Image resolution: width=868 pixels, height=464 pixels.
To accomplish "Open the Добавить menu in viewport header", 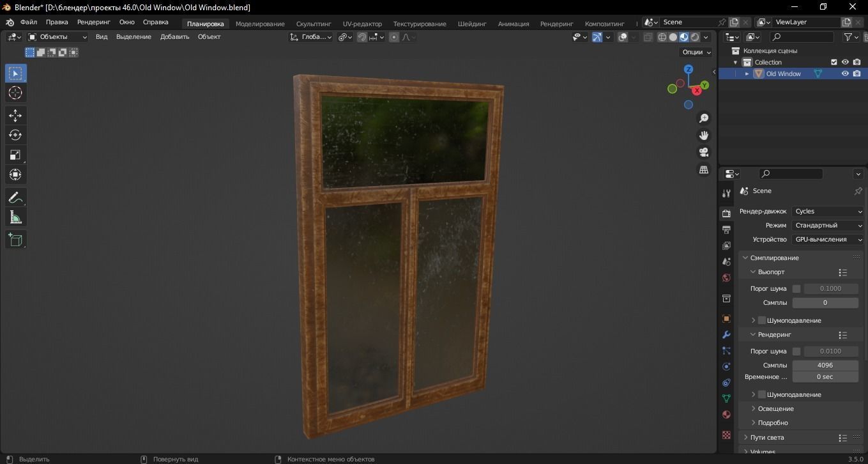I will [174, 37].
